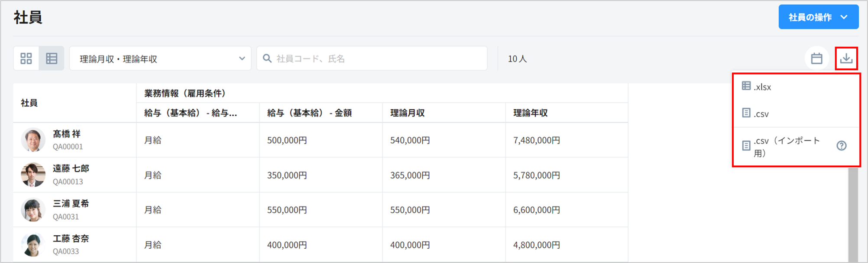Click help icon beside import CSV
The width and height of the screenshot is (868, 263).
coord(841,146)
